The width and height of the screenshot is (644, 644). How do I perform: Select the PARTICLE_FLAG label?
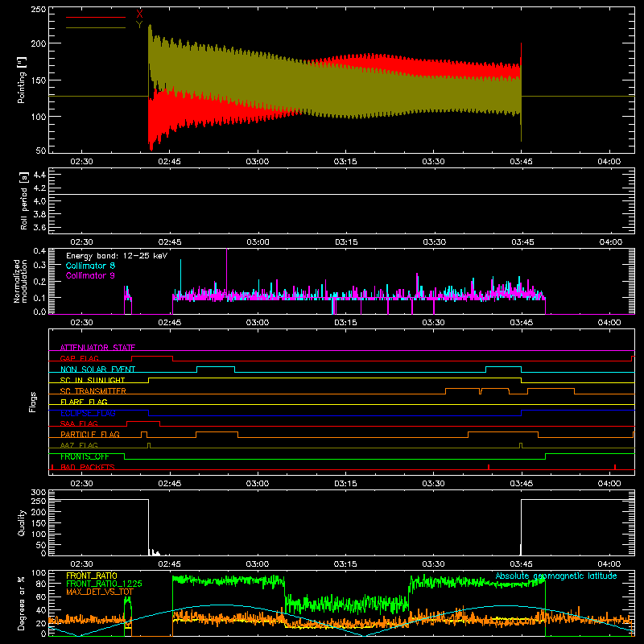tap(90, 434)
